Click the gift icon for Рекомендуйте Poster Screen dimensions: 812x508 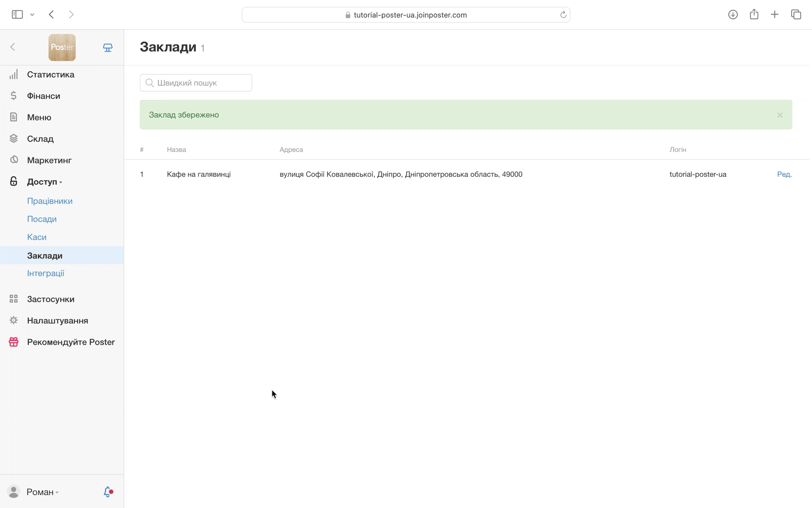pyautogui.click(x=14, y=342)
